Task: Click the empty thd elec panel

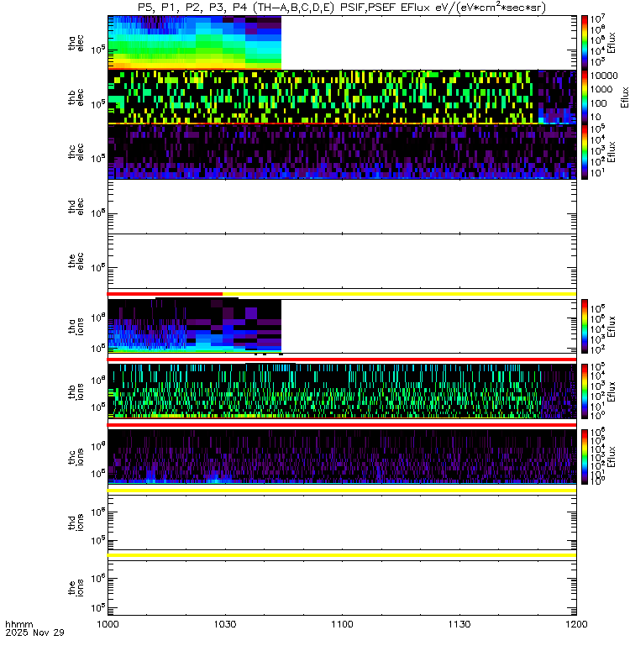Action: pos(342,207)
